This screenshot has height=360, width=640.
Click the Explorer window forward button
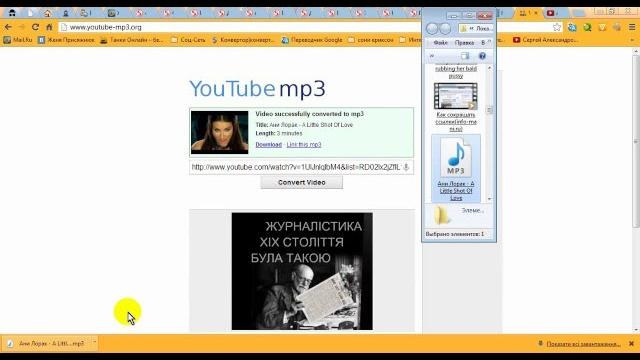(445, 29)
